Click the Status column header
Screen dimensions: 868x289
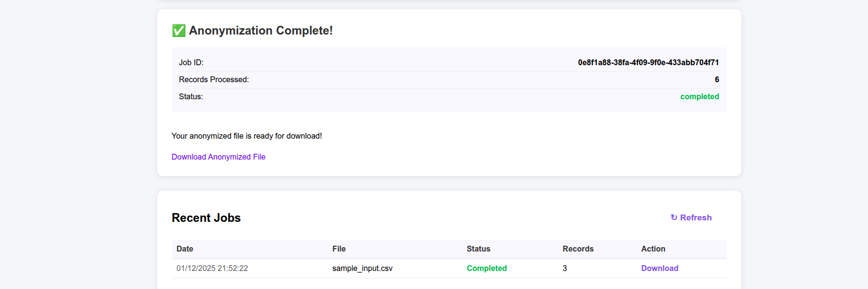tap(479, 249)
